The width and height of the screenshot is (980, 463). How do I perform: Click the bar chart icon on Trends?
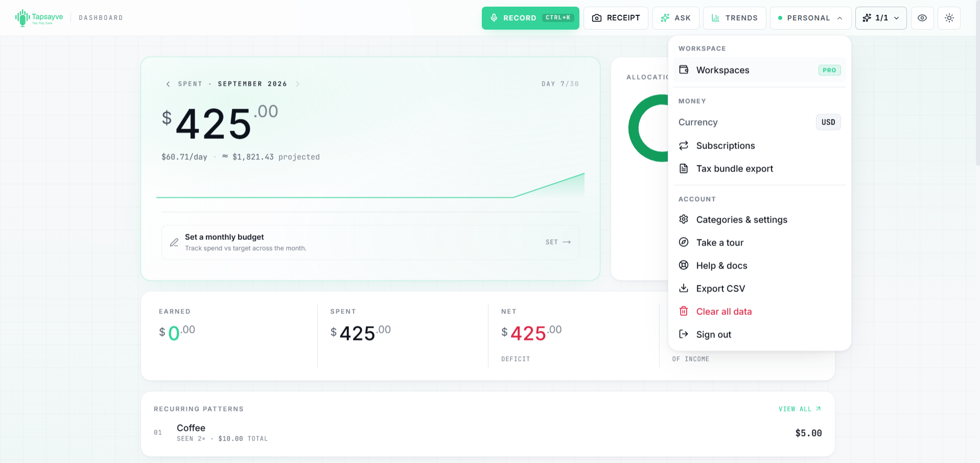[715, 18]
